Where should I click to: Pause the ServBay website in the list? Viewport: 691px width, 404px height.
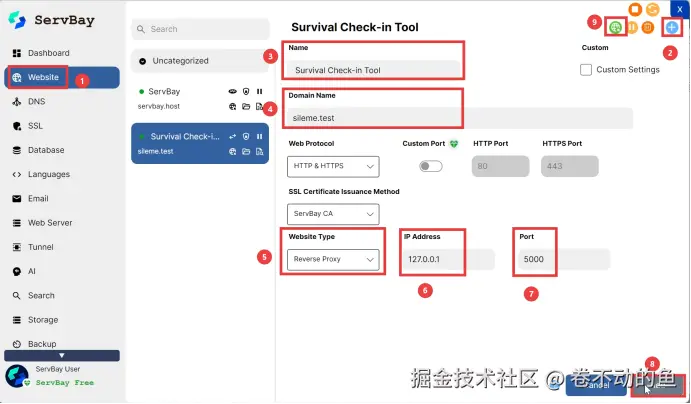pyautogui.click(x=260, y=92)
